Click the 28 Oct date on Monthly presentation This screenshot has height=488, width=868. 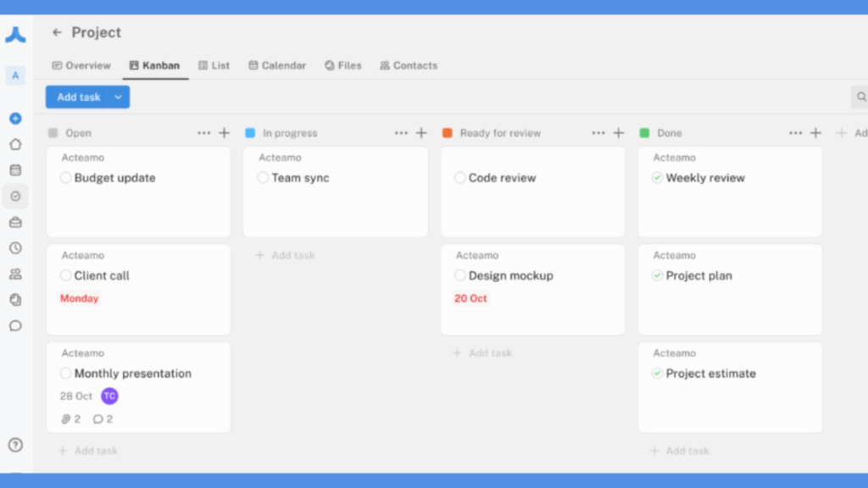click(75, 396)
